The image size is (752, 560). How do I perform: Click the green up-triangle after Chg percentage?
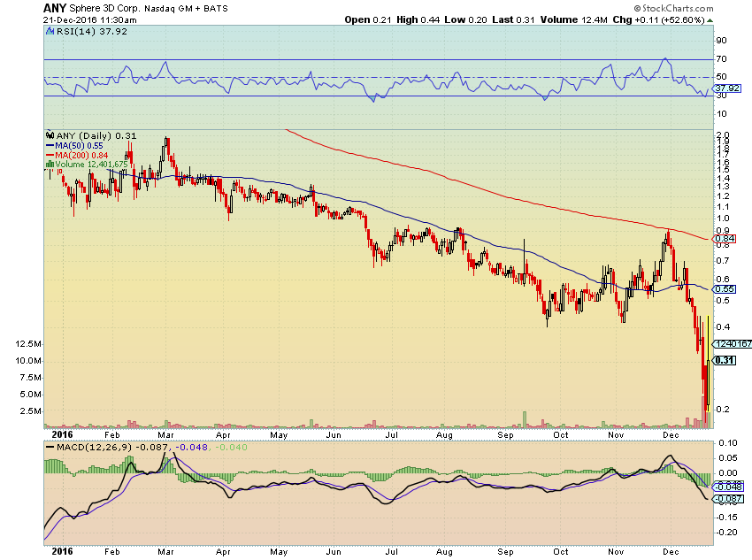[710, 20]
